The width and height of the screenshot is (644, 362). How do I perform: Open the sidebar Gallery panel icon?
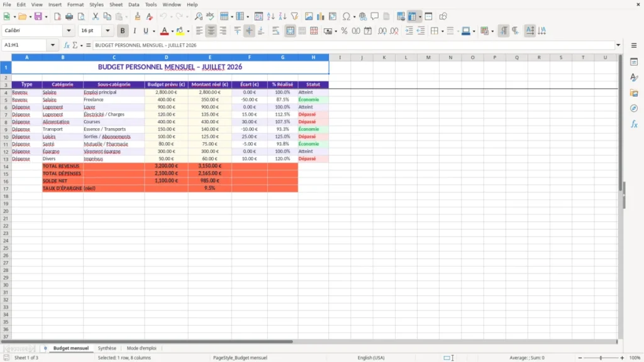(634, 93)
